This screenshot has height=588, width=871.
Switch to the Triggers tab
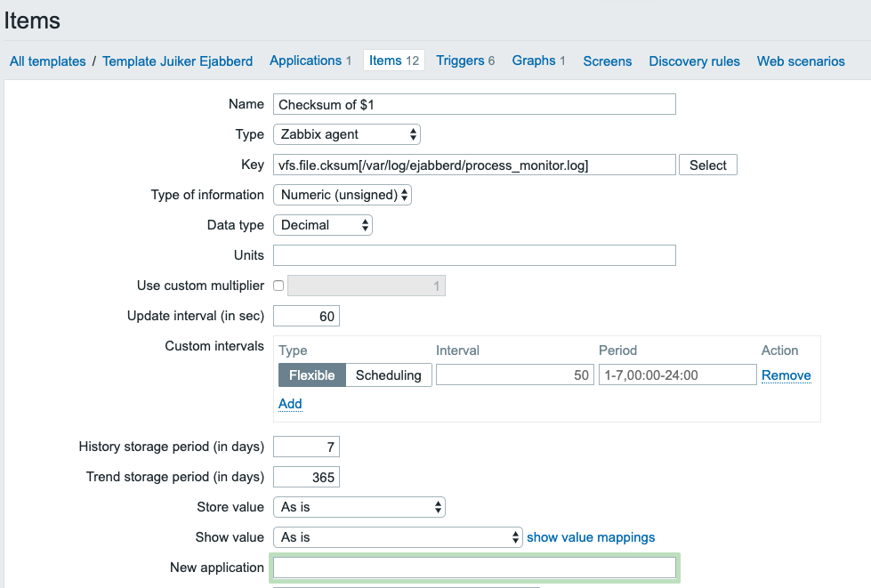tap(465, 60)
